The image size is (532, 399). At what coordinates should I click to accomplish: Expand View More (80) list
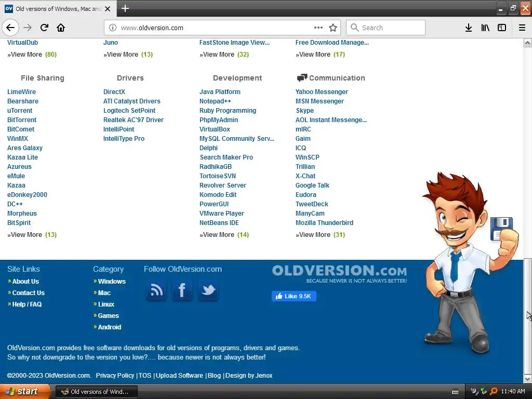(x=32, y=54)
